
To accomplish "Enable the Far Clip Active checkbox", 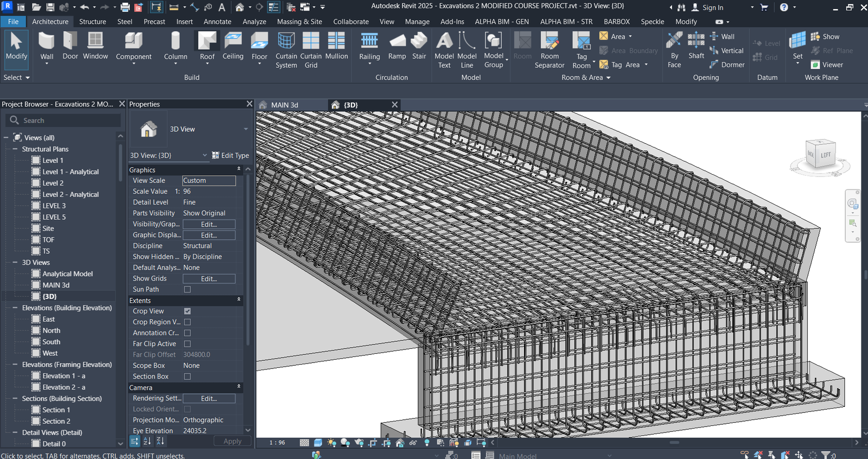I will [x=187, y=344].
